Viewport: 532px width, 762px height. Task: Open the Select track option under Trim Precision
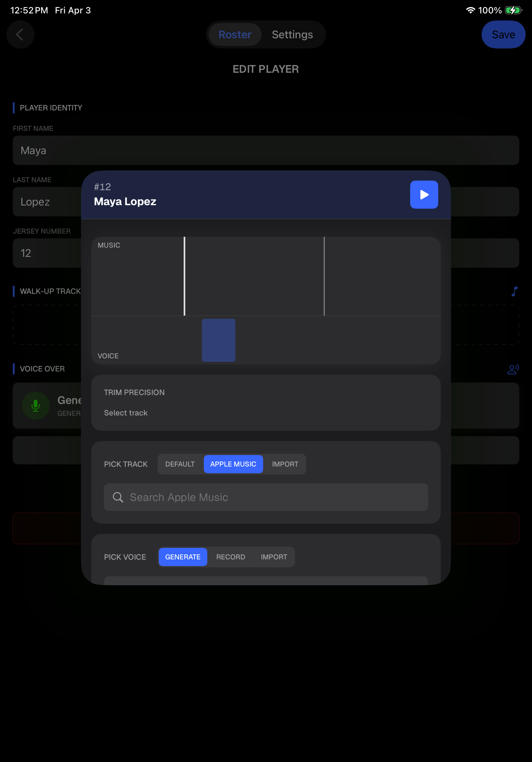126,413
